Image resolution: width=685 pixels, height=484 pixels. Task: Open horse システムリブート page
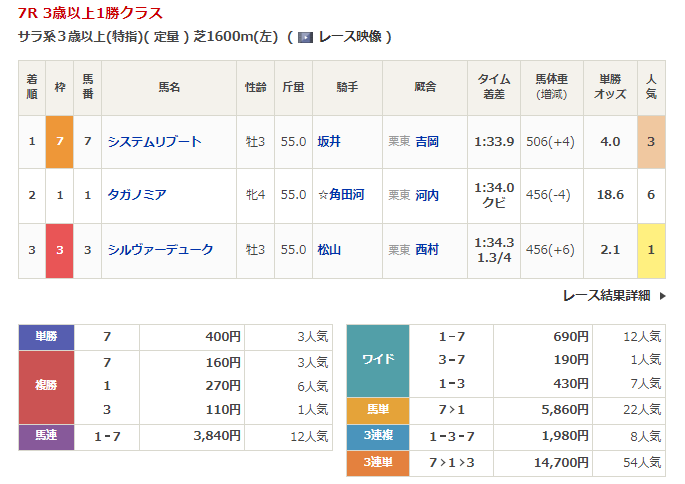(x=154, y=142)
